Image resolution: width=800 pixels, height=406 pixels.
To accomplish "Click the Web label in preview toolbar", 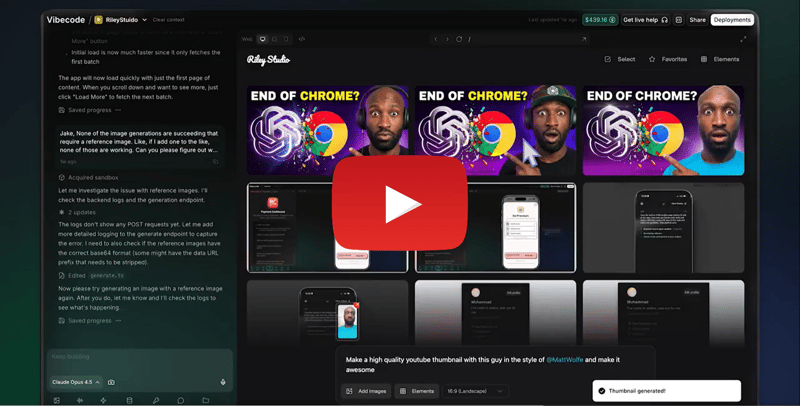I will [x=247, y=39].
